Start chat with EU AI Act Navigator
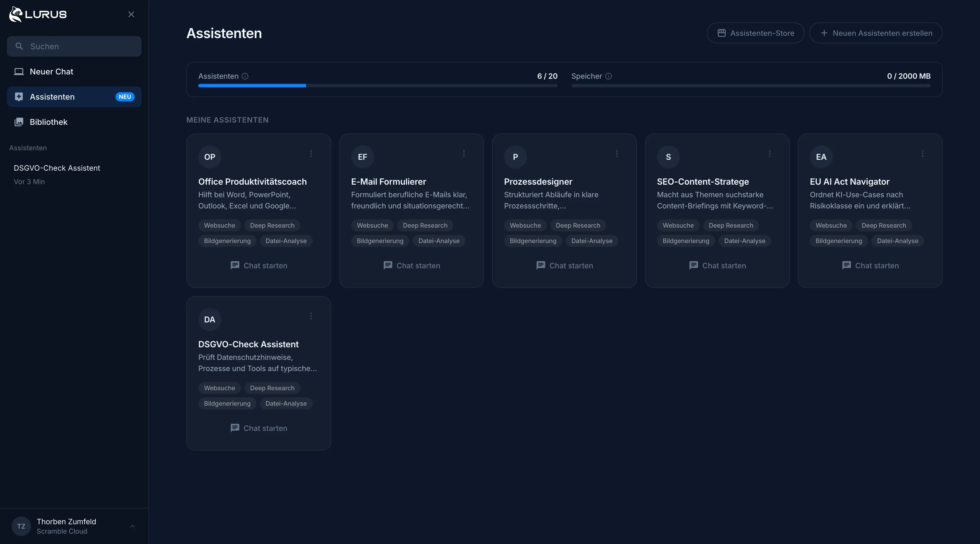The image size is (980, 544). (871, 265)
